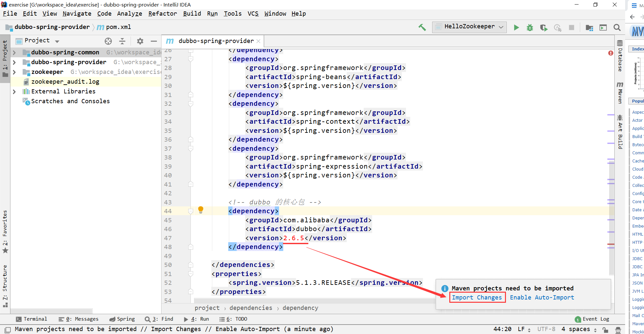This screenshot has width=644, height=334.
Task: Click the Enable Auto-Import link
Action: coord(542,298)
